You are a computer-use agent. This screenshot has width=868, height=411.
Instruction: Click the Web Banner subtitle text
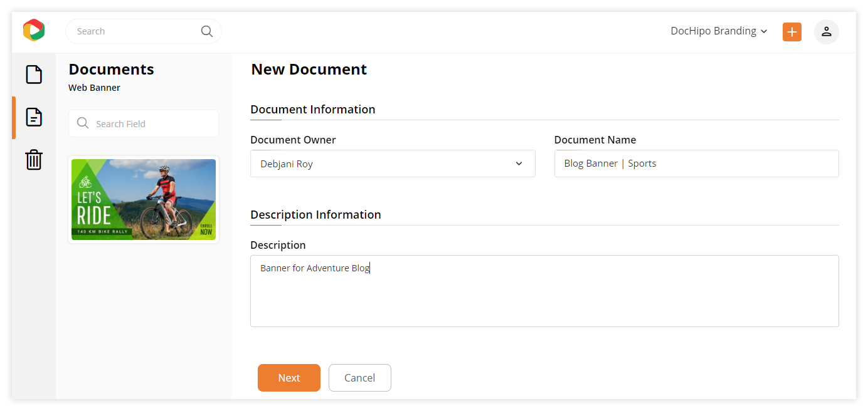[x=94, y=88]
